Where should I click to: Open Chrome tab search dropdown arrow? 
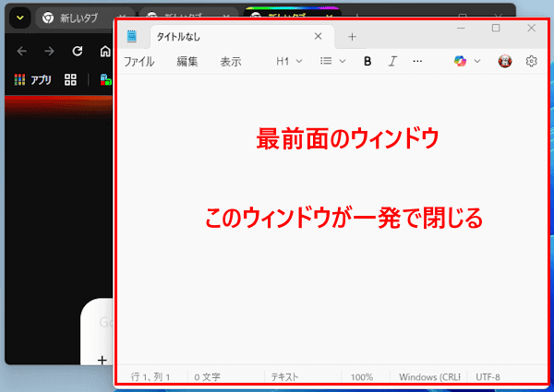20,18
